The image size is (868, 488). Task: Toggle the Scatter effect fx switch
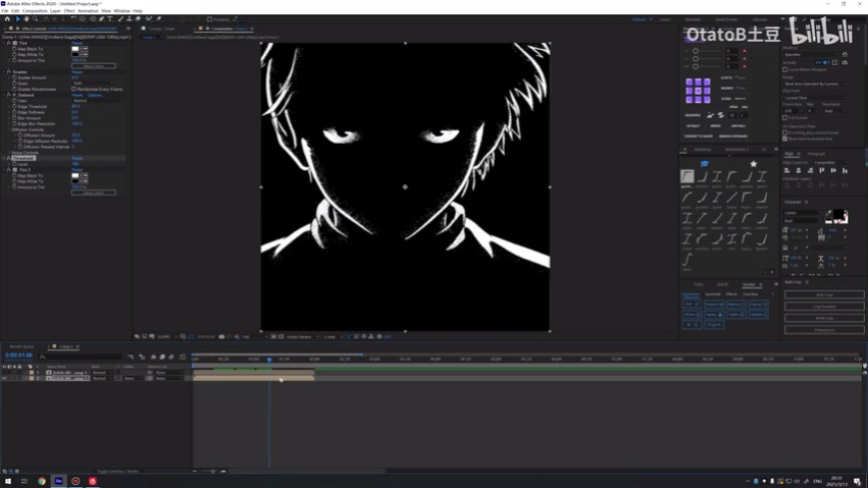pos(9,72)
